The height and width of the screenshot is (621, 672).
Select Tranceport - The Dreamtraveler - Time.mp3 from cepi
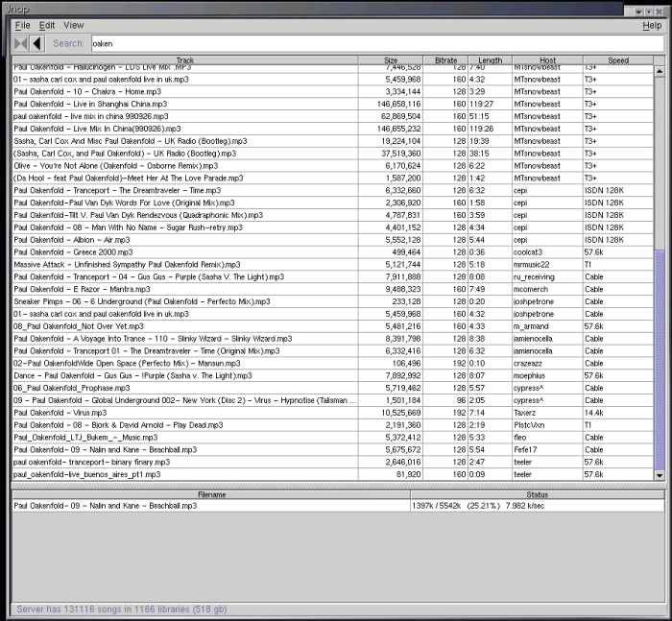[333, 191]
